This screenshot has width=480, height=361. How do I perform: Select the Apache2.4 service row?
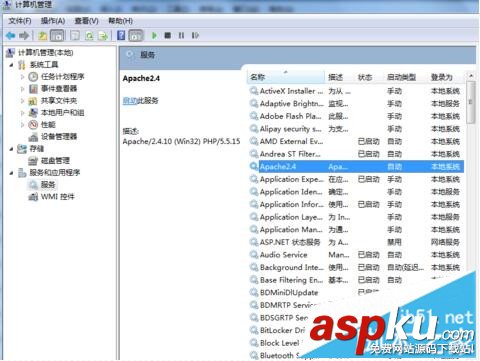tap(356, 167)
